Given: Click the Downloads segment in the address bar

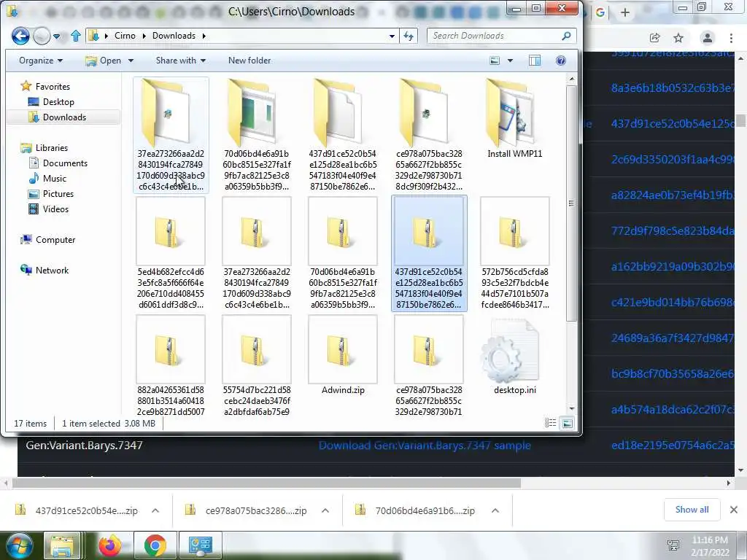Looking at the screenshot, I should coord(174,36).
